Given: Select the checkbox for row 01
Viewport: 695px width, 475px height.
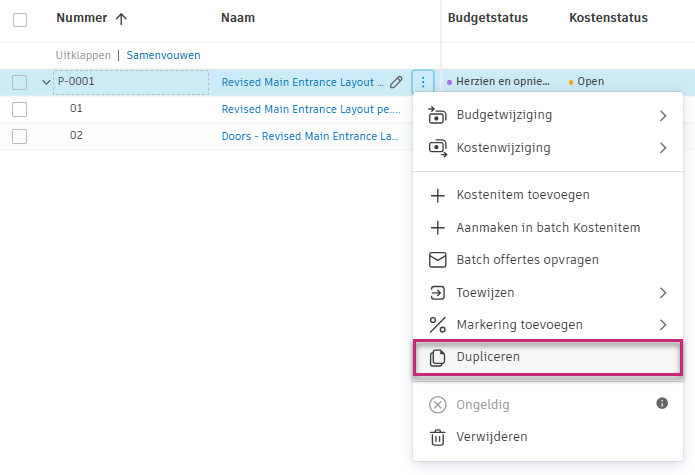Looking at the screenshot, I should point(20,109).
